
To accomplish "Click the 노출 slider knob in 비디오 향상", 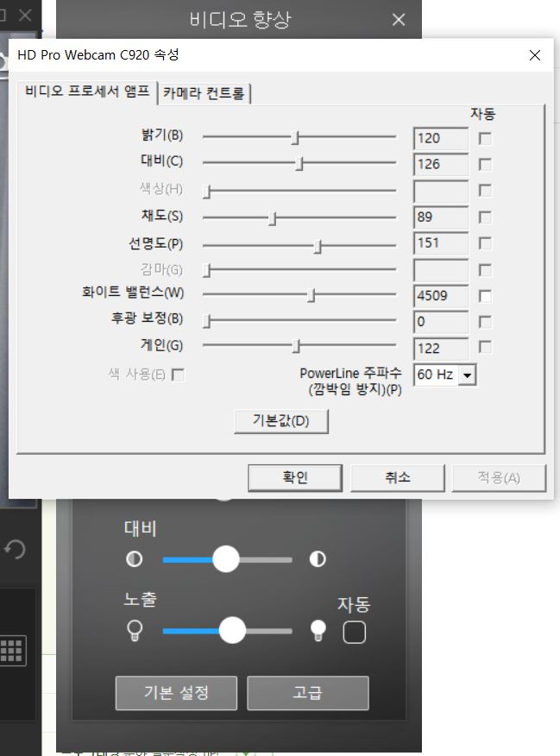I will [x=232, y=630].
